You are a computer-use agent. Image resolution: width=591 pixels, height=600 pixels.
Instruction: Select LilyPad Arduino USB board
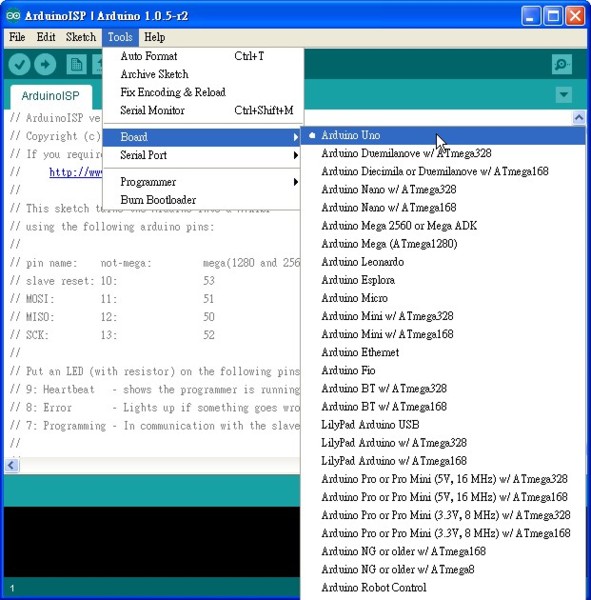click(443, 425)
